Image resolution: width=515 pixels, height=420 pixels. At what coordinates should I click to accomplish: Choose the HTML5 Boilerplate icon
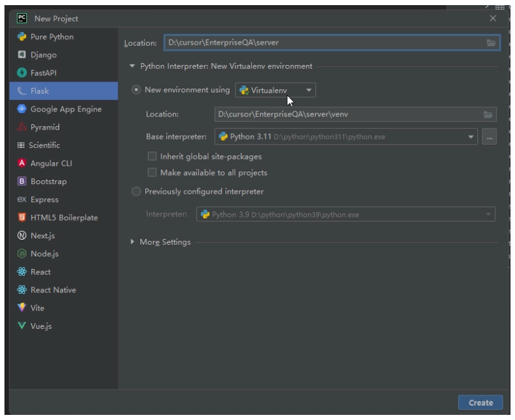[x=22, y=217]
